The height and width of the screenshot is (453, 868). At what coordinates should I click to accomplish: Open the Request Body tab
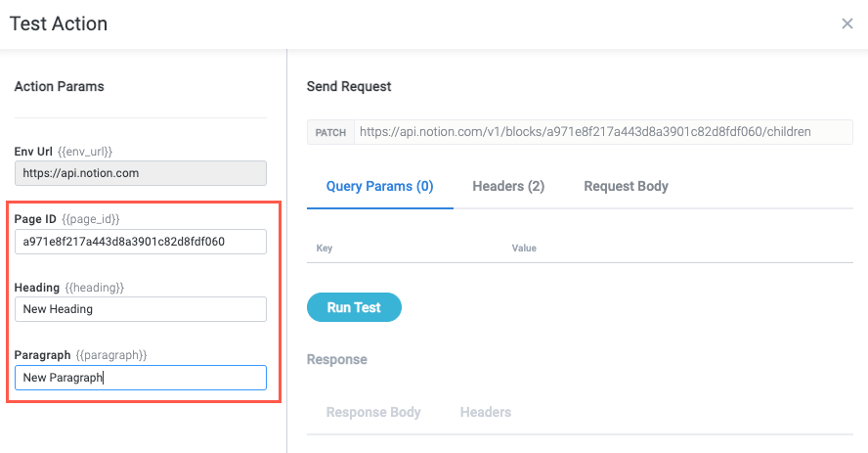626,186
